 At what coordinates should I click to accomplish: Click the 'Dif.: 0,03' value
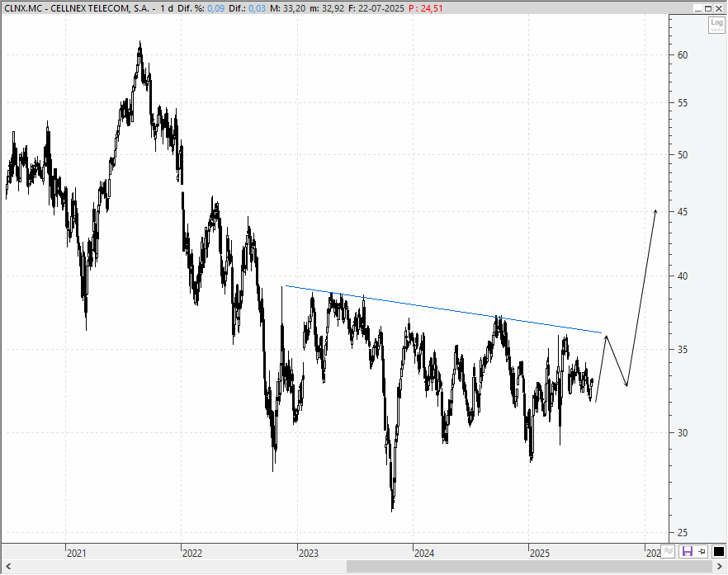[247, 8]
